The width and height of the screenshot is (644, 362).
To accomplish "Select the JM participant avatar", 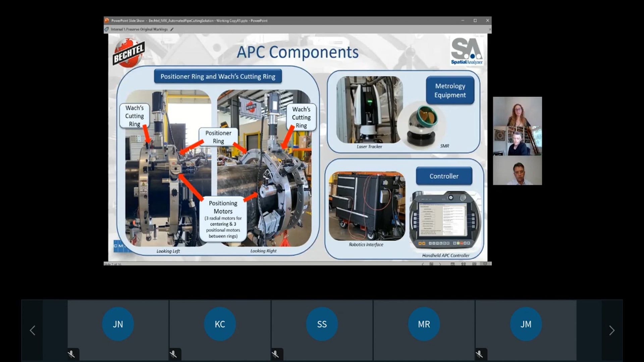I will [526, 324].
